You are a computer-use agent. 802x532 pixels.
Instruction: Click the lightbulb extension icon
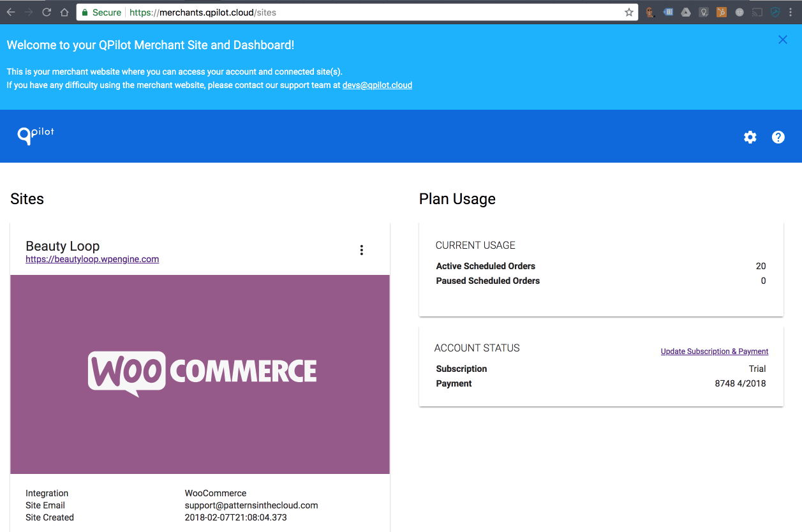[x=704, y=12]
